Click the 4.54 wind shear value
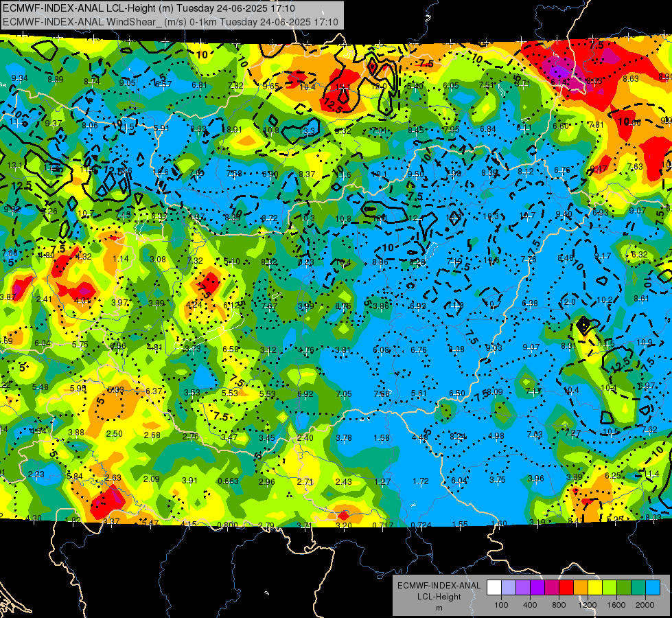 point(38,431)
